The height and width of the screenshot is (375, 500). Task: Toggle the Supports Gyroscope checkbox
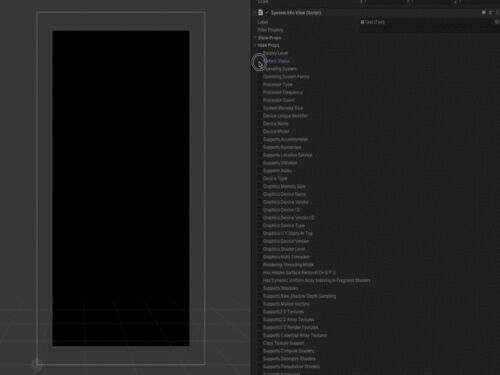(260, 147)
